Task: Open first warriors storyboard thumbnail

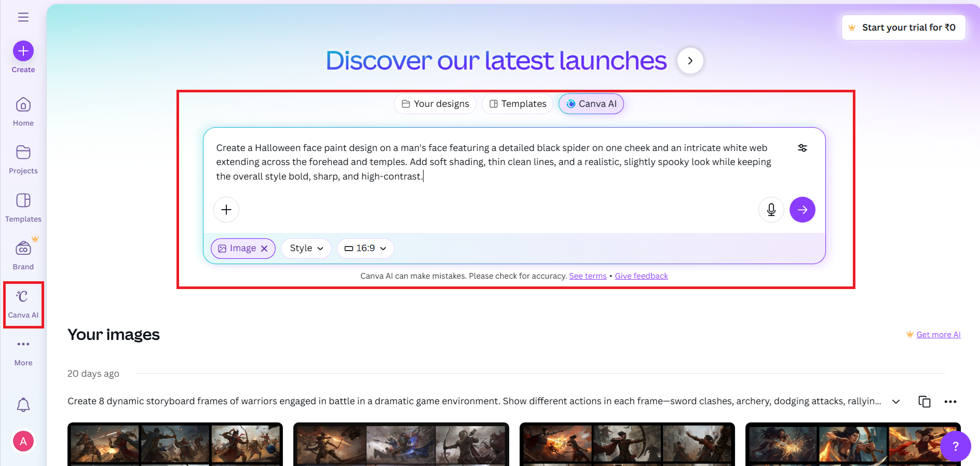Action: [x=175, y=444]
